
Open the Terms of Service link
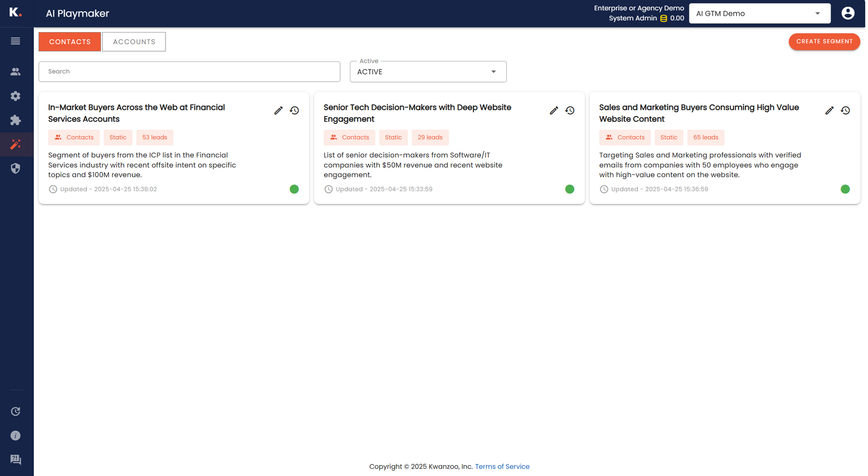(502, 467)
